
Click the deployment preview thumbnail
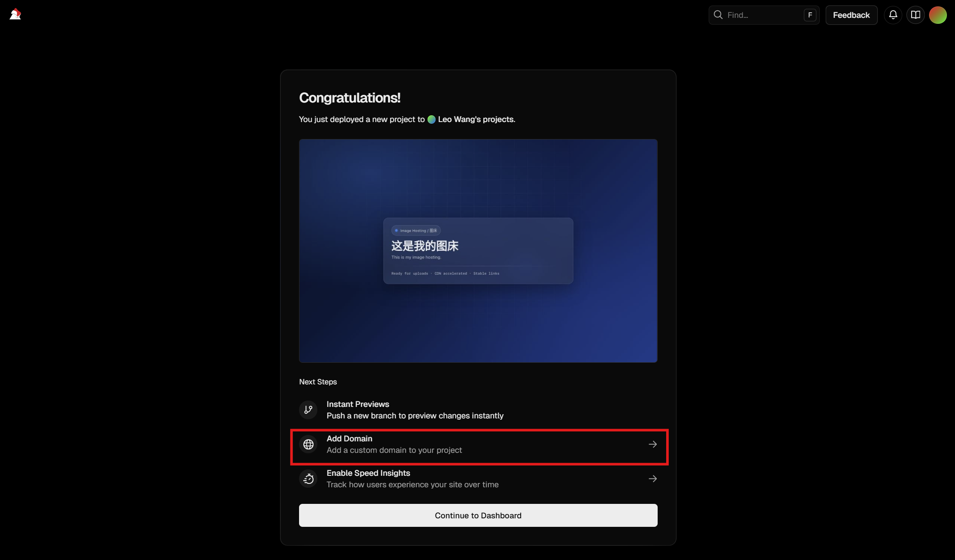click(x=478, y=250)
